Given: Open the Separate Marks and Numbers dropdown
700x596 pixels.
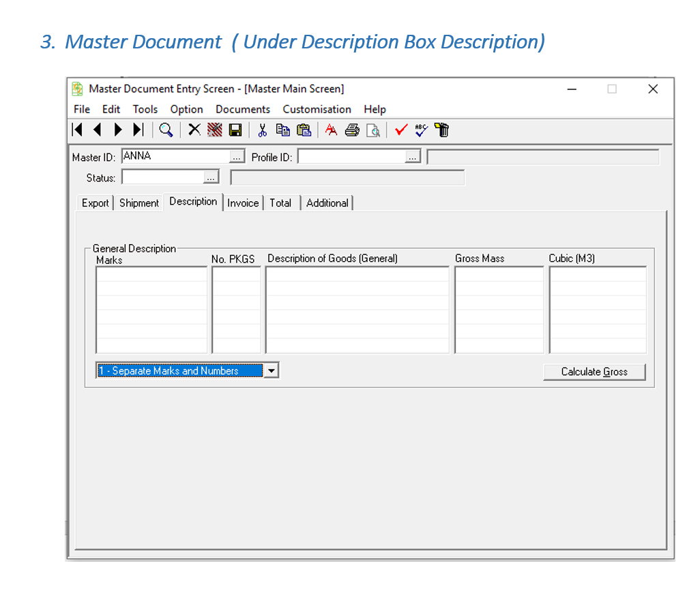Looking at the screenshot, I should click(x=272, y=370).
